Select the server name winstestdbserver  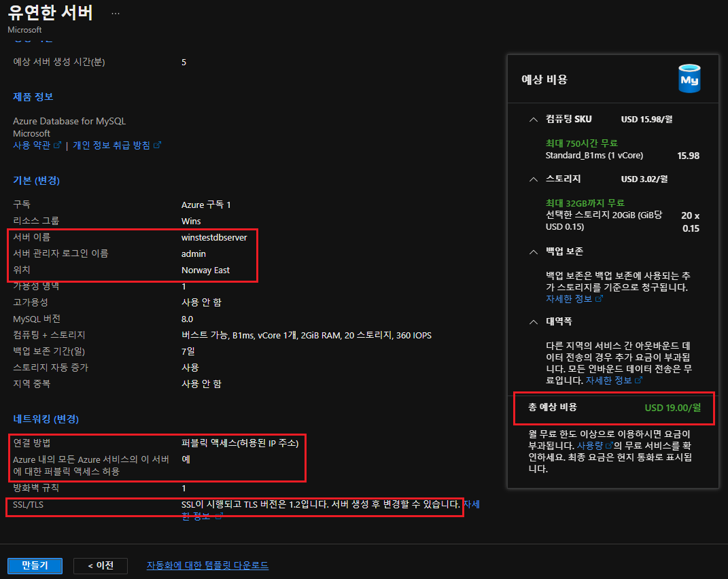[214, 238]
